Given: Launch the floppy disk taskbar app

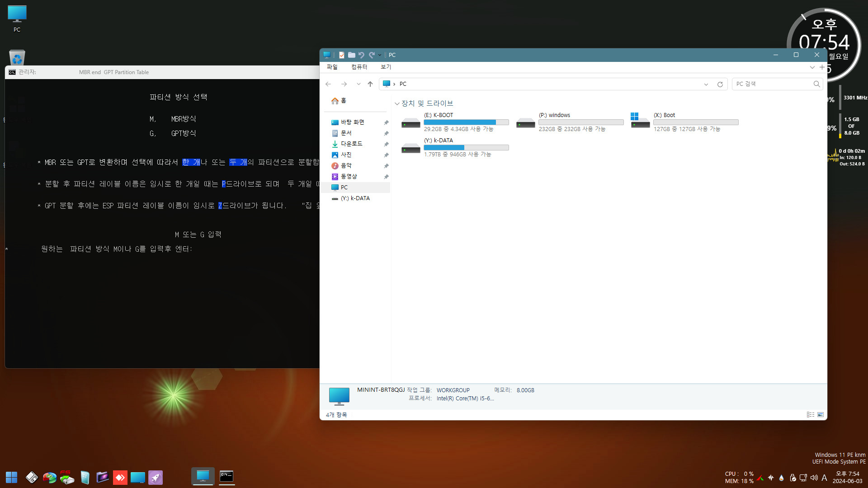Looking at the screenshot, I should point(32,477).
